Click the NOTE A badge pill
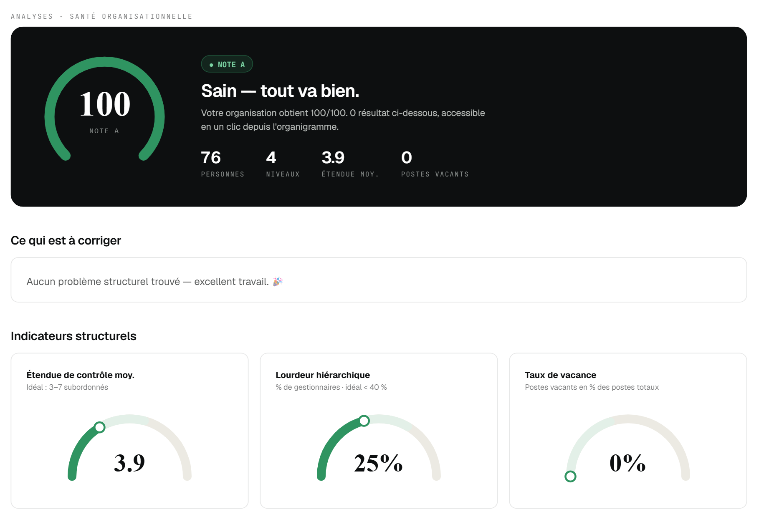 [x=227, y=64]
